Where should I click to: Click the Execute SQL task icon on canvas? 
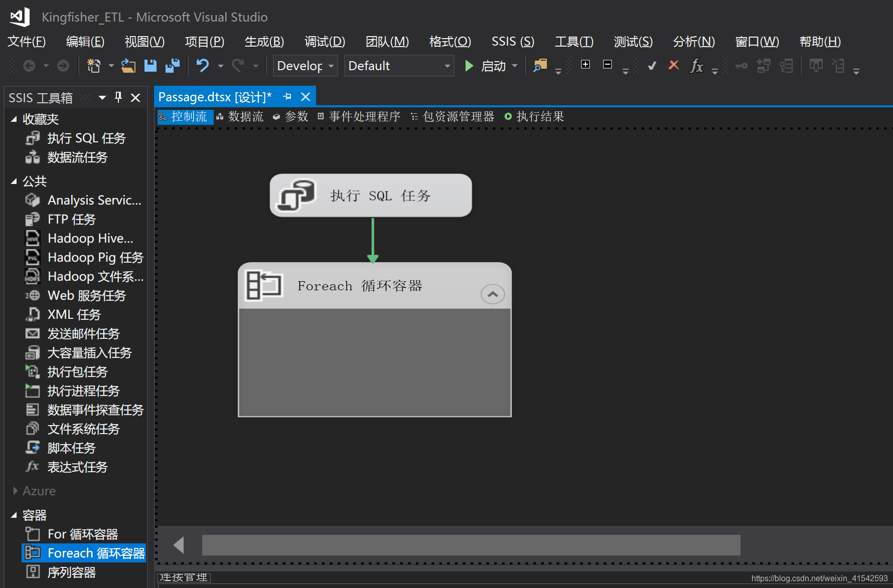297,195
